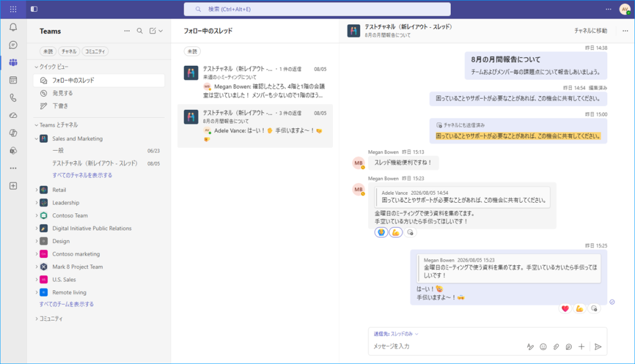Send the message with arrow icon
The height and width of the screenshot is (364, 635).
coord(598,347)
